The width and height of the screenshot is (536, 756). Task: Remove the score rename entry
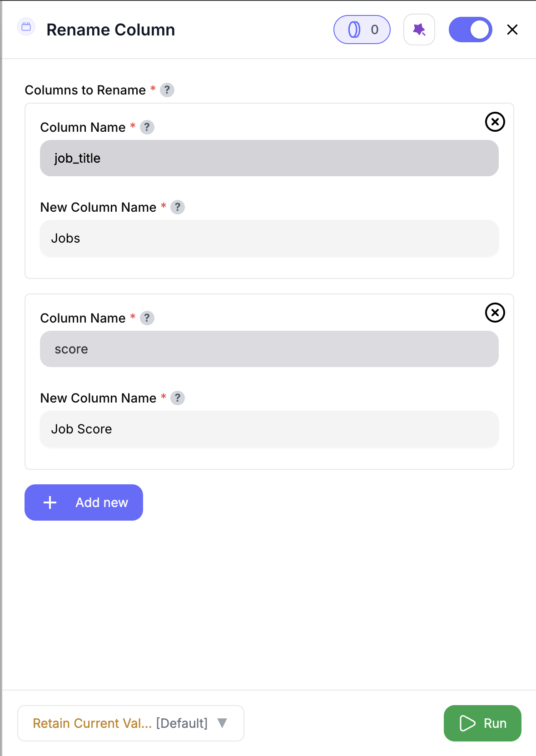(495, 313)
